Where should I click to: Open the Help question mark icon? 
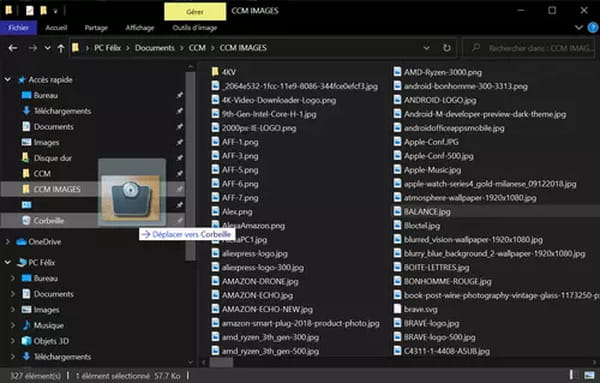(593, 28)
